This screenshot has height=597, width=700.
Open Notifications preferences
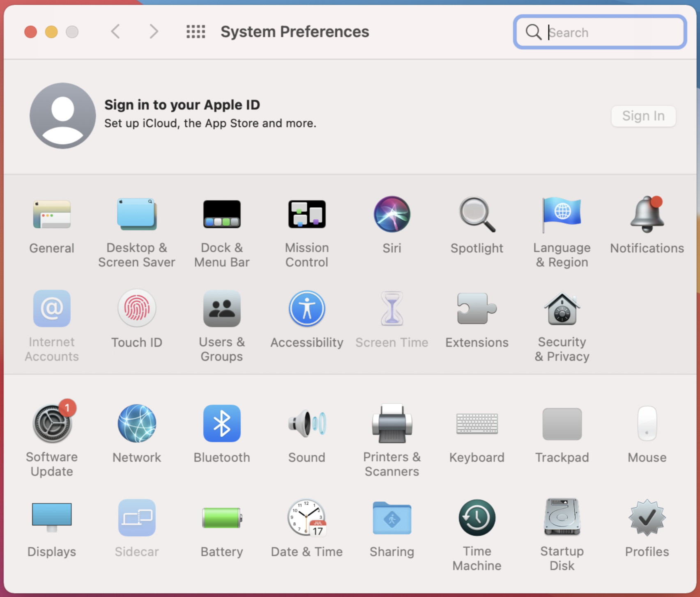click(x=647, y=214)
